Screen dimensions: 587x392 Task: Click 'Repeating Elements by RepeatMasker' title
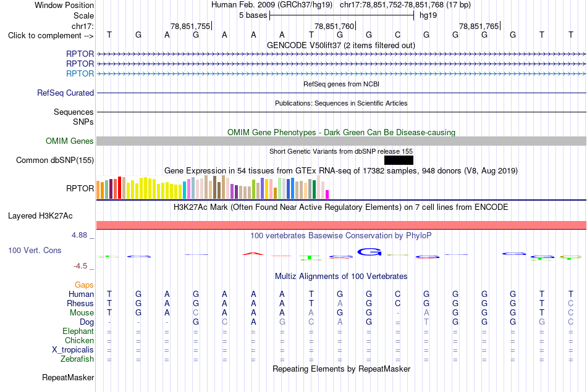click(x=342, y=369)
